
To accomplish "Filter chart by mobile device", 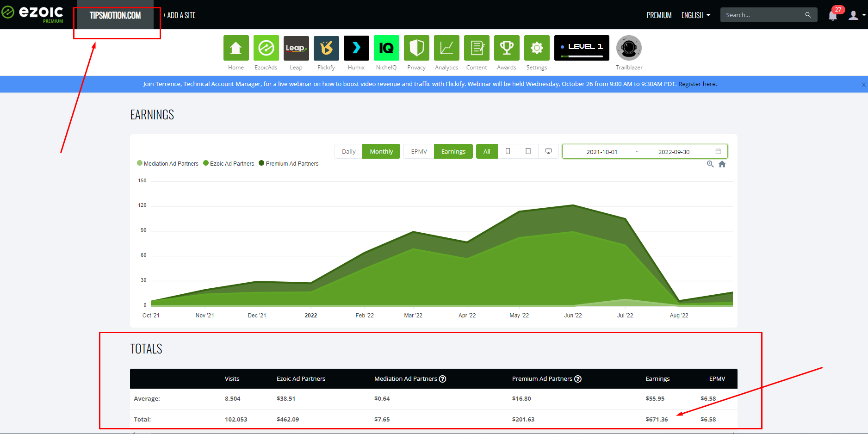I will (x=508, y=151).
